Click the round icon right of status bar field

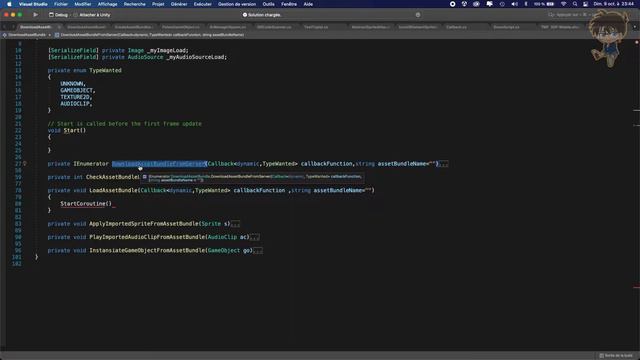(x=418, y=15)
